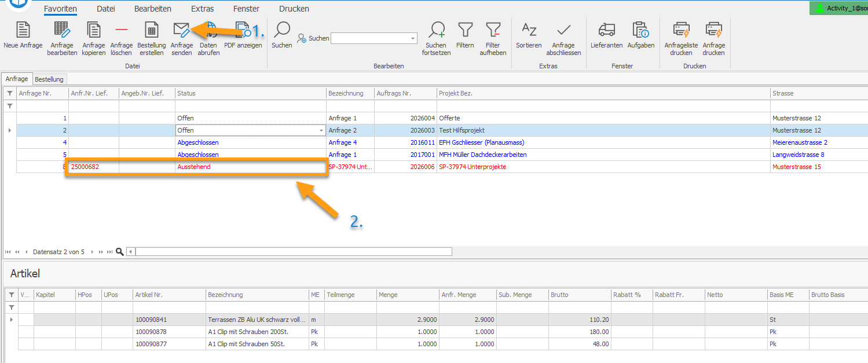
Task: Open the Suchen combo box dropdown arrow
Action: click(413, 38)
